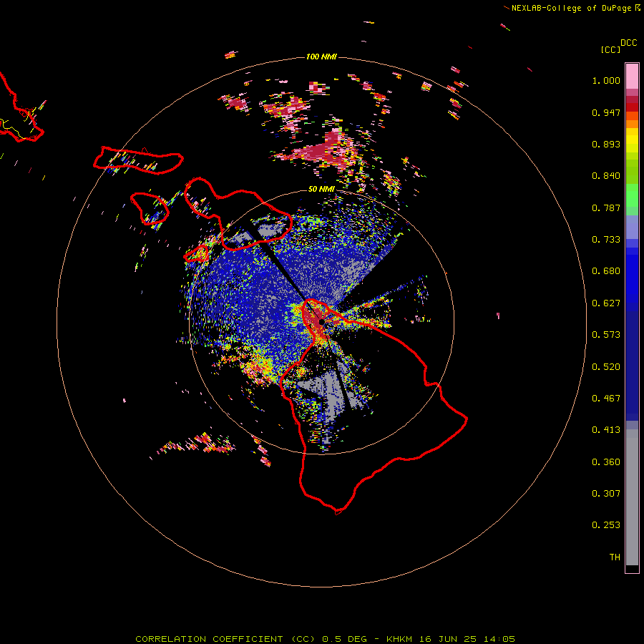Click the TH threshold label
The height and width of the screenshot is (644, 644).
click(x=615, y=557)
